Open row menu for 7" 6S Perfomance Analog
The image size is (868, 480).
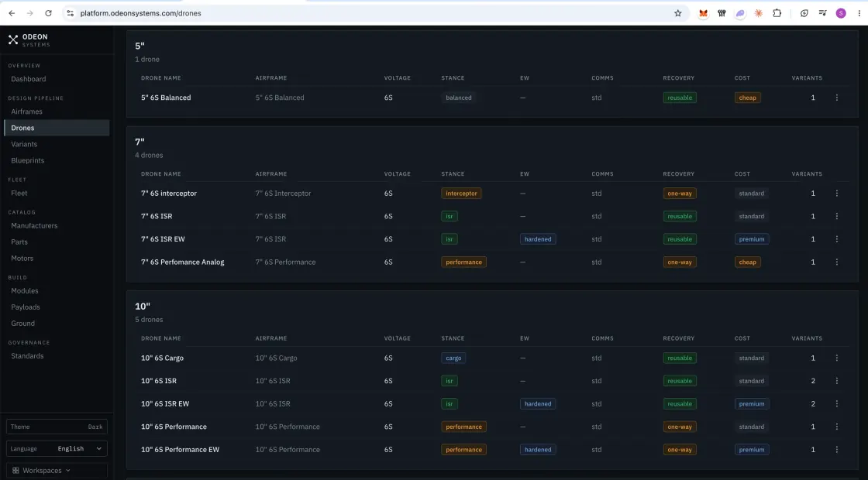(836, 262)
